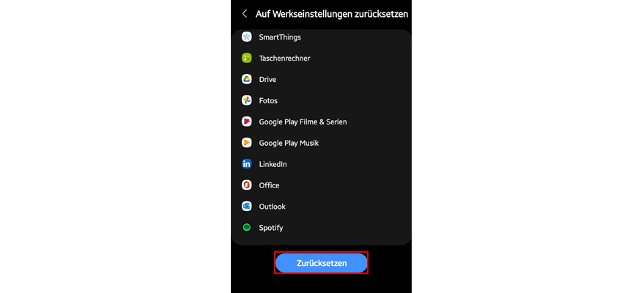Tap the blue Zurücksetzen button
The image size is (644, 293).
(321, 263)
